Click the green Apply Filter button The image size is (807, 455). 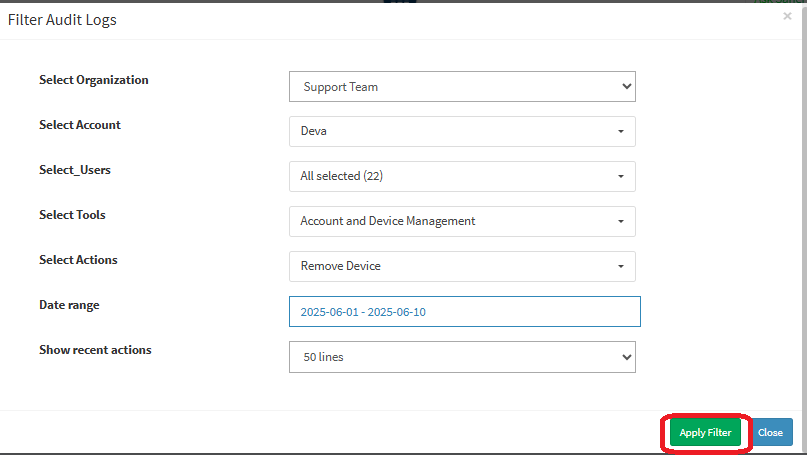[705, 432]
